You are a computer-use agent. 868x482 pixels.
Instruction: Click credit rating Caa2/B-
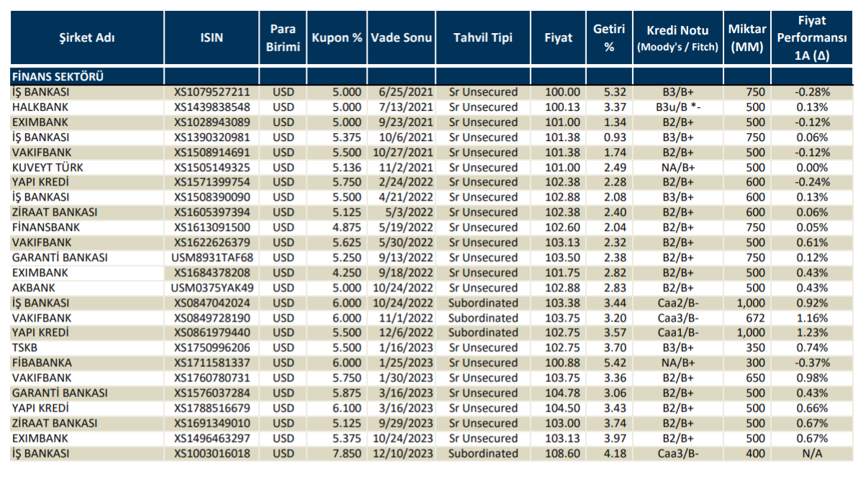(x=677, y=303)
